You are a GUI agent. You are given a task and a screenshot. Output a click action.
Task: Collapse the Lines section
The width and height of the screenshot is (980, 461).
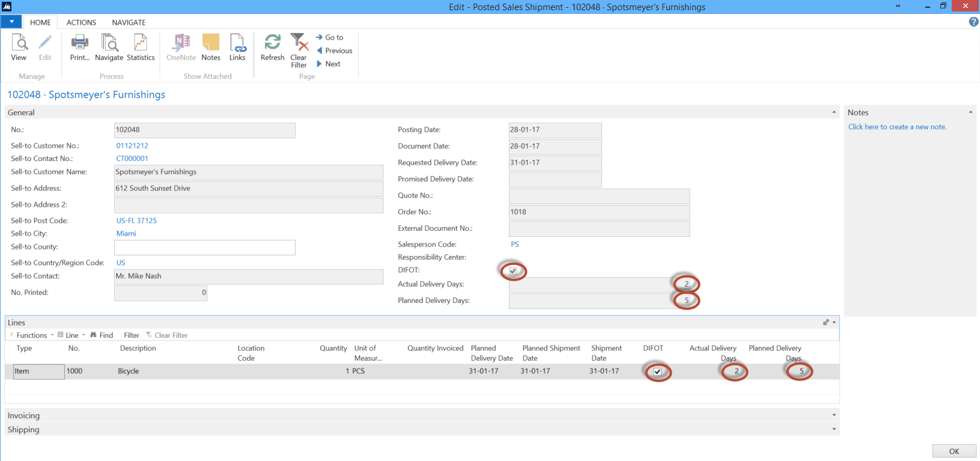pos(835,323)
